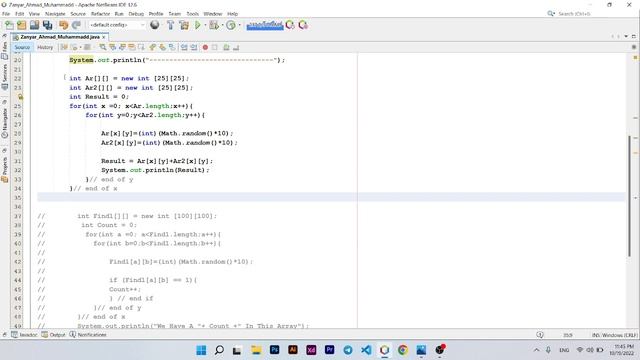Click the second profiler icon right of the memory bar
The width and height of the screenshot is (640, 360).
click(x=303, y=25)
